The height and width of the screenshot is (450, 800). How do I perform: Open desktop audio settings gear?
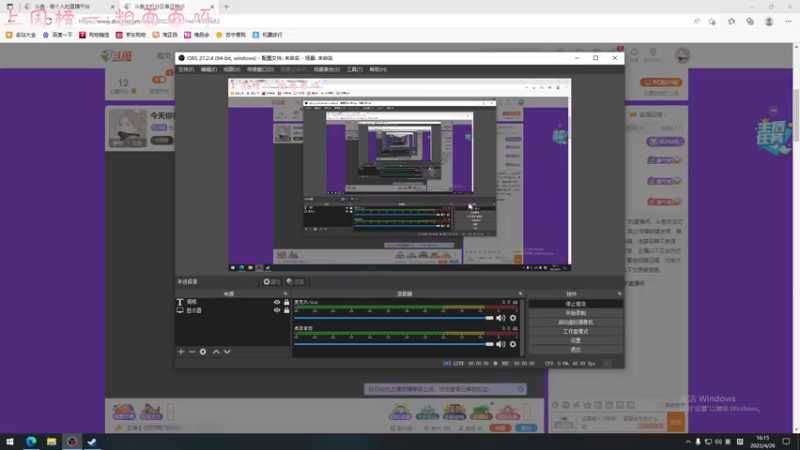click(513, 344)
